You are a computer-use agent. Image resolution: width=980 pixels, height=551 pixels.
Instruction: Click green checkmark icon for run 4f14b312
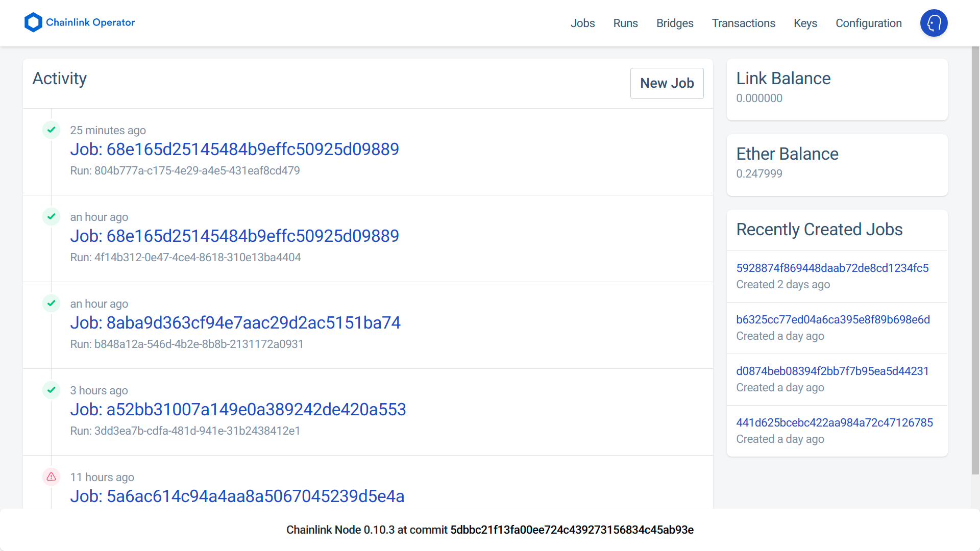tap(52, 217)
